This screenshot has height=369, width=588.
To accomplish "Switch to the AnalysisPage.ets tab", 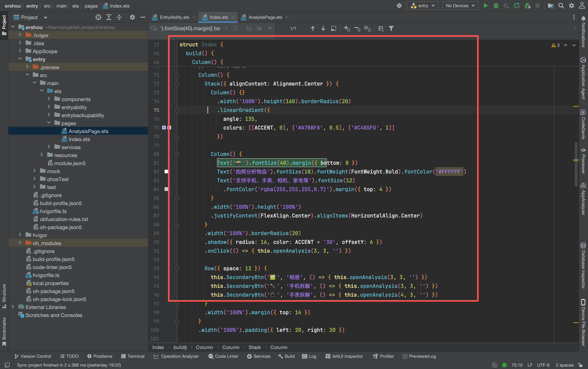I will [265, 17].
